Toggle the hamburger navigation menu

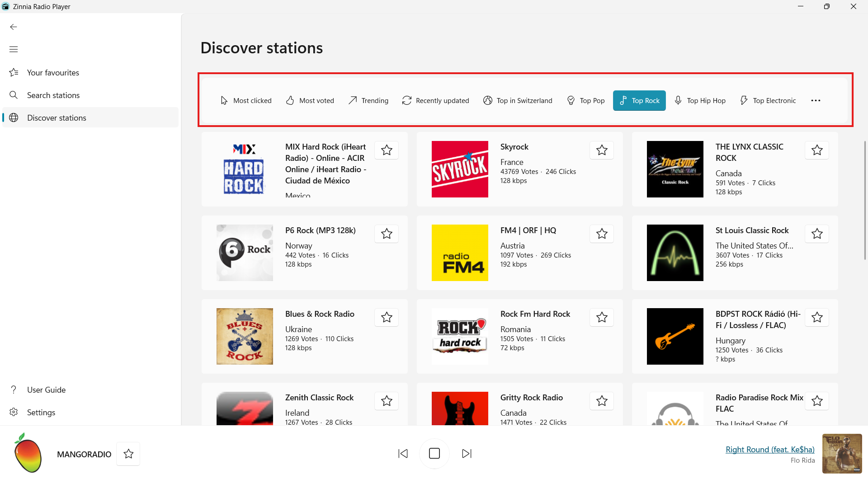14,49
